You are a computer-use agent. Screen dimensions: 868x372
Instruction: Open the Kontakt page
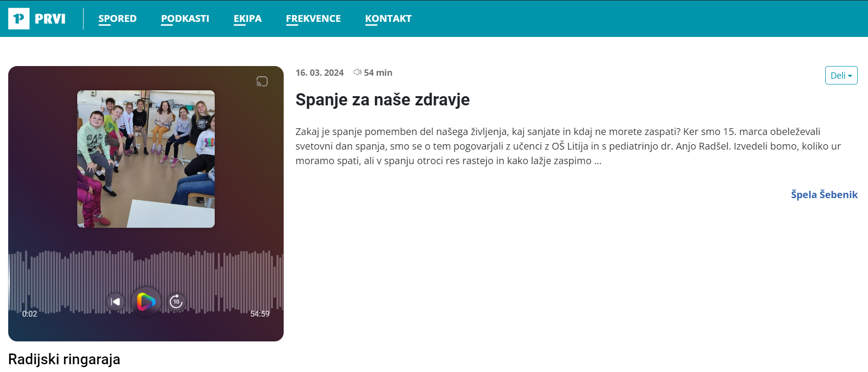pos(388,18)
